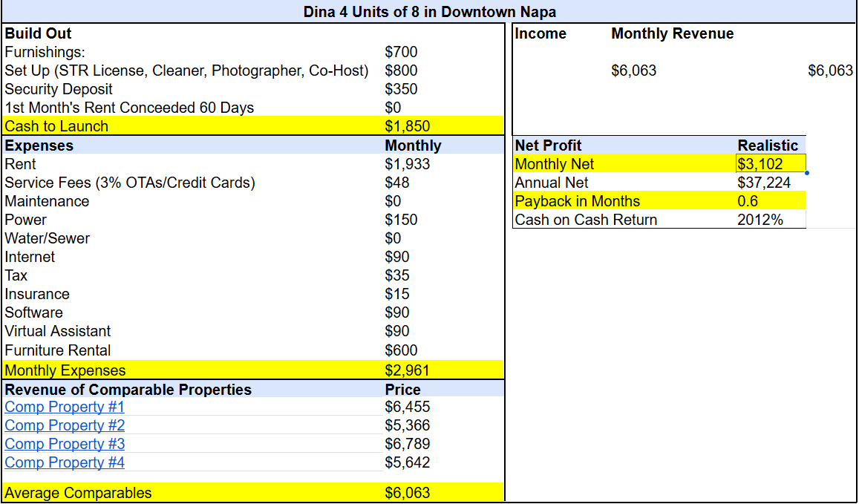Select the Power $150 cell
This screenshot has height=504, width=859.
click(x=401, y=220)
